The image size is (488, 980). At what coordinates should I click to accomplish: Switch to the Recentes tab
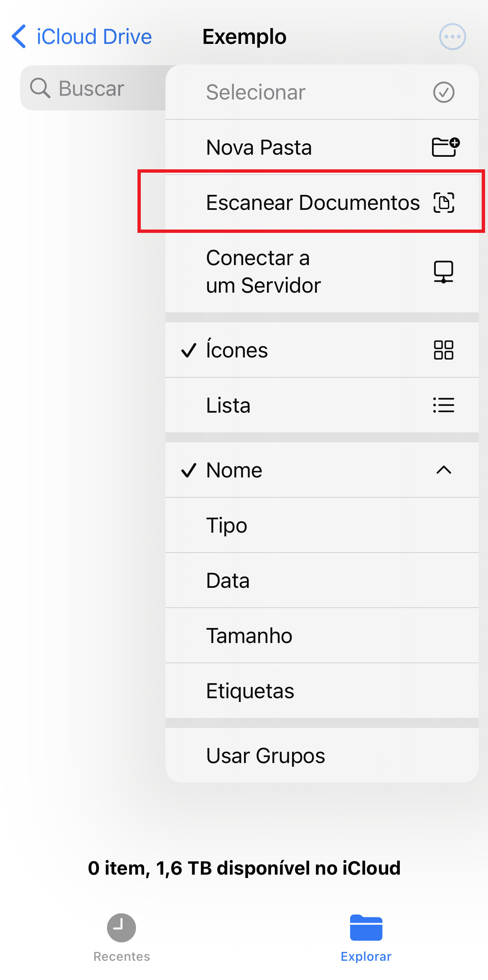(121, 936)
